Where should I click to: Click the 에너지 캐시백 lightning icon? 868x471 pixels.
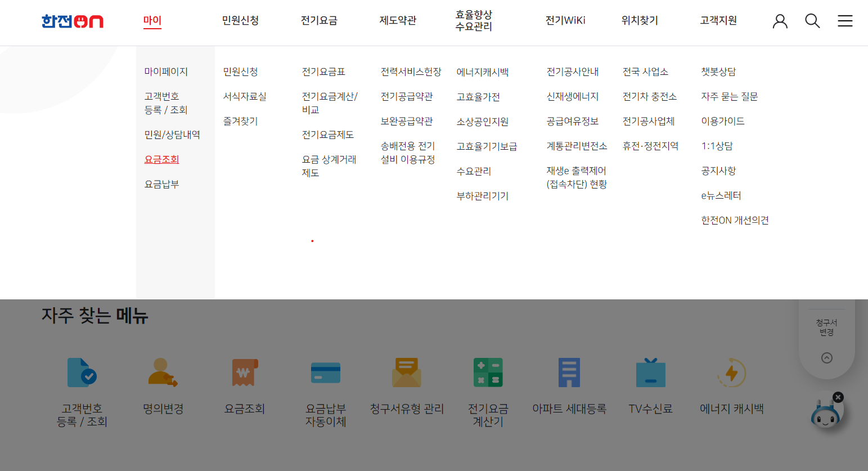click(732, 373)
